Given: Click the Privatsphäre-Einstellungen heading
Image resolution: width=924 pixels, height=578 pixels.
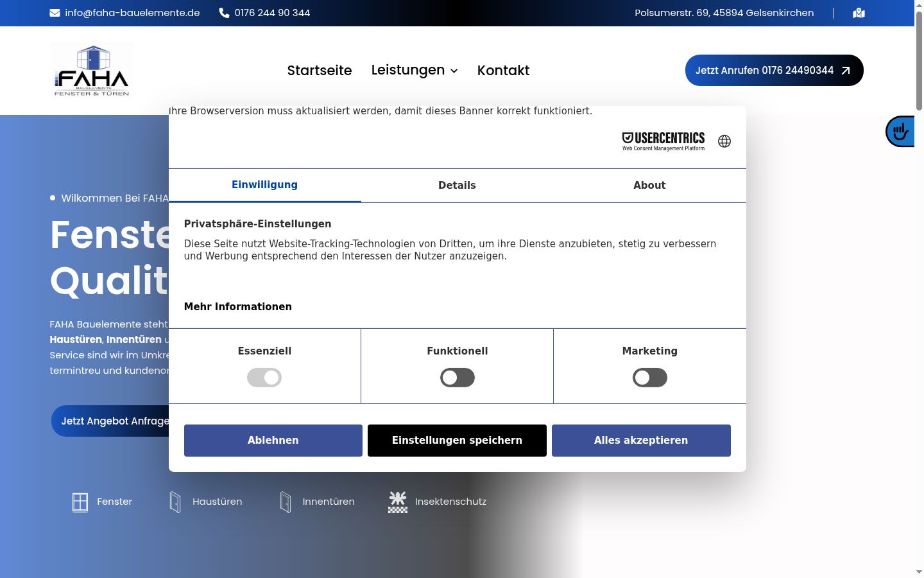Looking at the screenshot, I should click(258, 224).
